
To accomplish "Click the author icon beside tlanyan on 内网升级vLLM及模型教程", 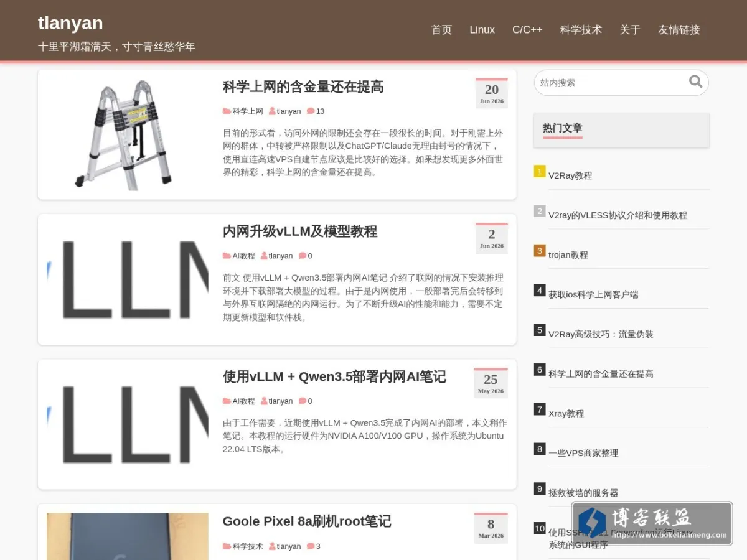I will pos(264,256).
